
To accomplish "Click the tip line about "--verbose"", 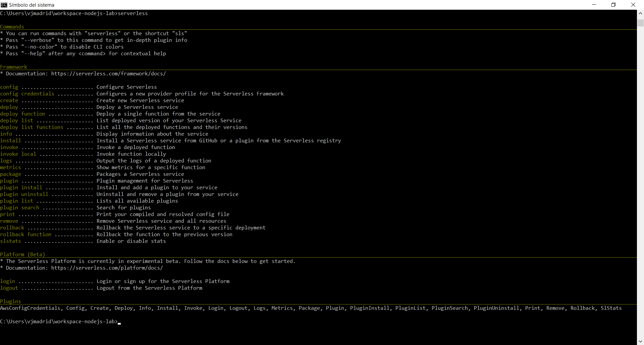I will (94, 40).
